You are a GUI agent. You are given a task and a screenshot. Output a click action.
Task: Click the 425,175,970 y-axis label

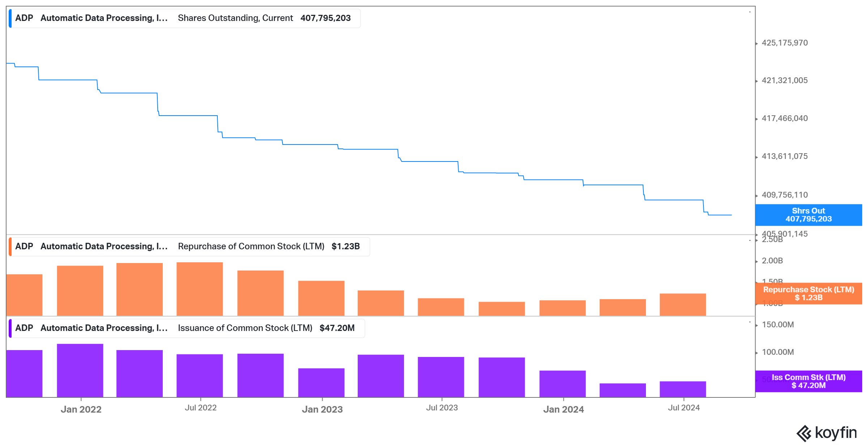click(x=784, y=43)
